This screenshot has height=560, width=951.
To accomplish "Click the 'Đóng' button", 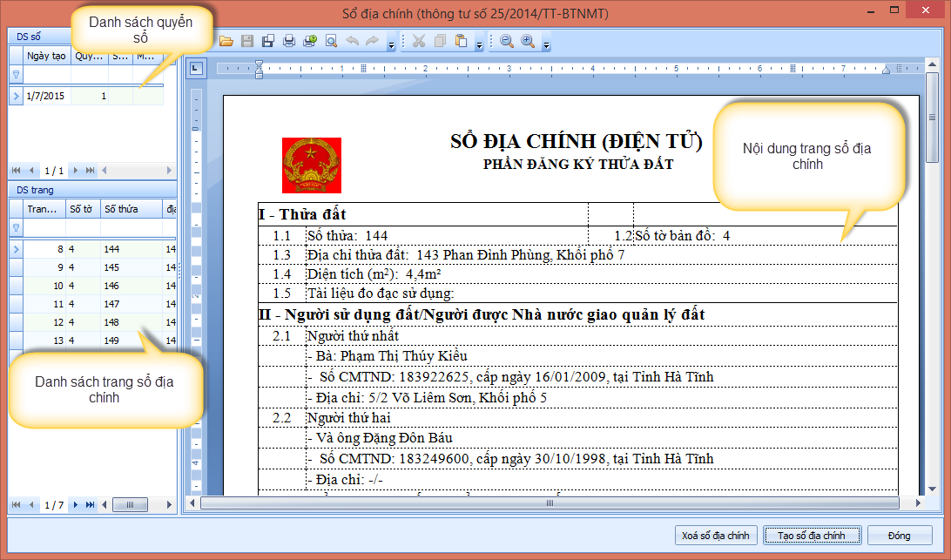I will (899, 535).
